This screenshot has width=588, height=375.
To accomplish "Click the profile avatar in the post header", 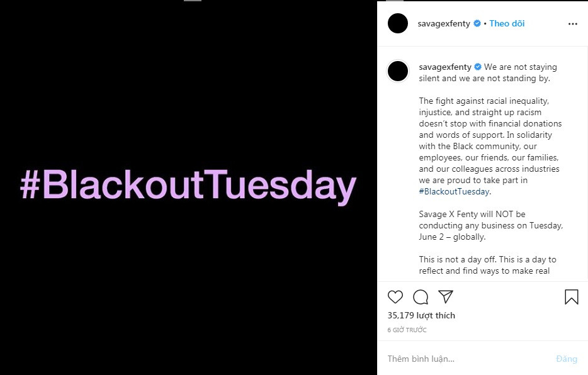I will tap(398, 24).
